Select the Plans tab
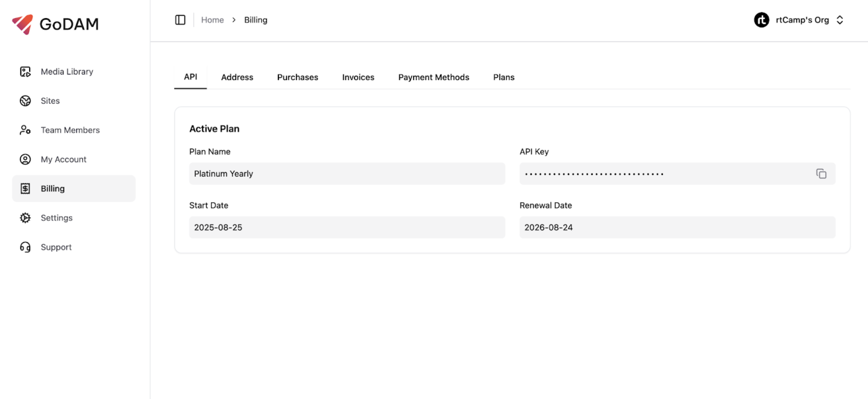Image resolution: width=868 pixels, height=399 pixels. pyautogui.click(x=503, y=77)
